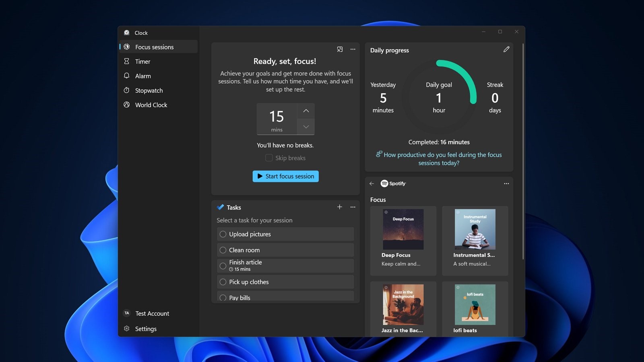This screenshot has height=362, width=644.
Task: Click the vertical scrollbar on right edge
Action: click(523, 151)
